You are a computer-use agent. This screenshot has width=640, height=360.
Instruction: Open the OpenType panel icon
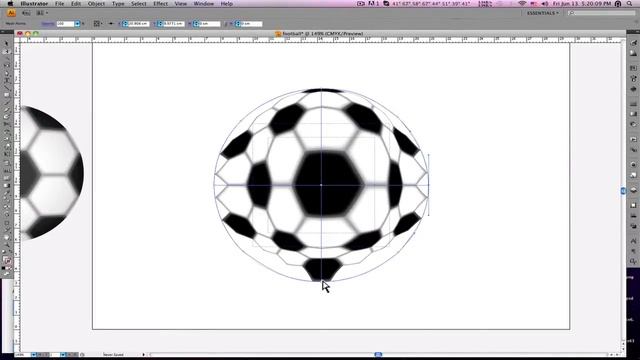[633, 262]
